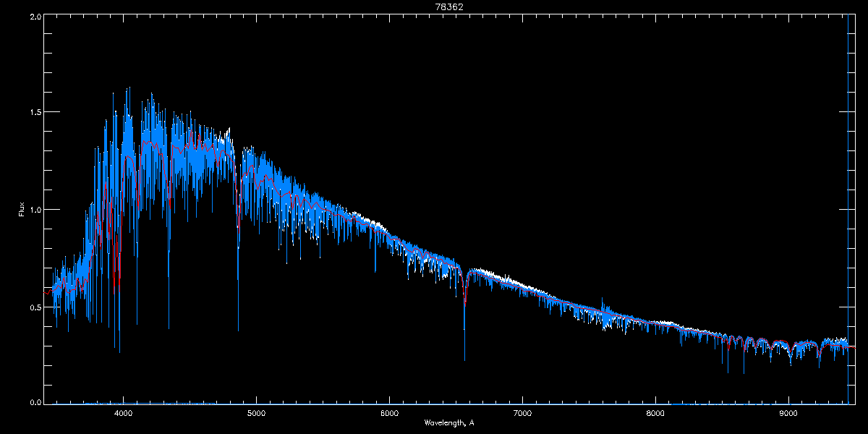Click the 5000 wavelength tick label

point(256,413)
